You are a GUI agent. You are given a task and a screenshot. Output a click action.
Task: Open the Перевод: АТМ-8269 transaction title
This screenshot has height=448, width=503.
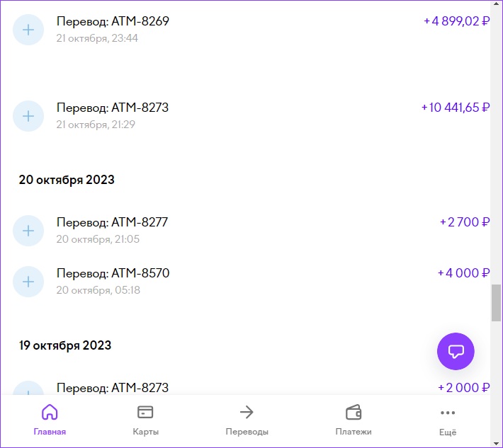(x=113, y=21)
